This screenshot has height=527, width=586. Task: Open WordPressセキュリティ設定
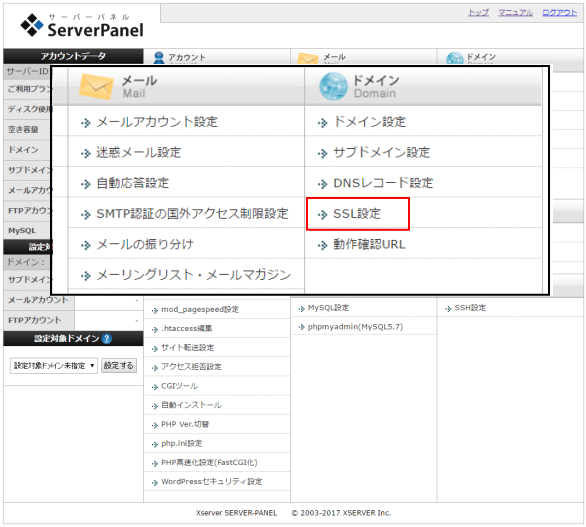(x=212, y=481)
